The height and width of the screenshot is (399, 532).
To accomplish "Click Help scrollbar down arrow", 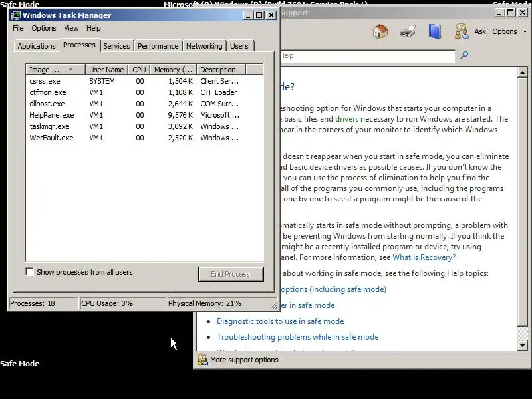I will pyautogui.click(x=522, y=345).
